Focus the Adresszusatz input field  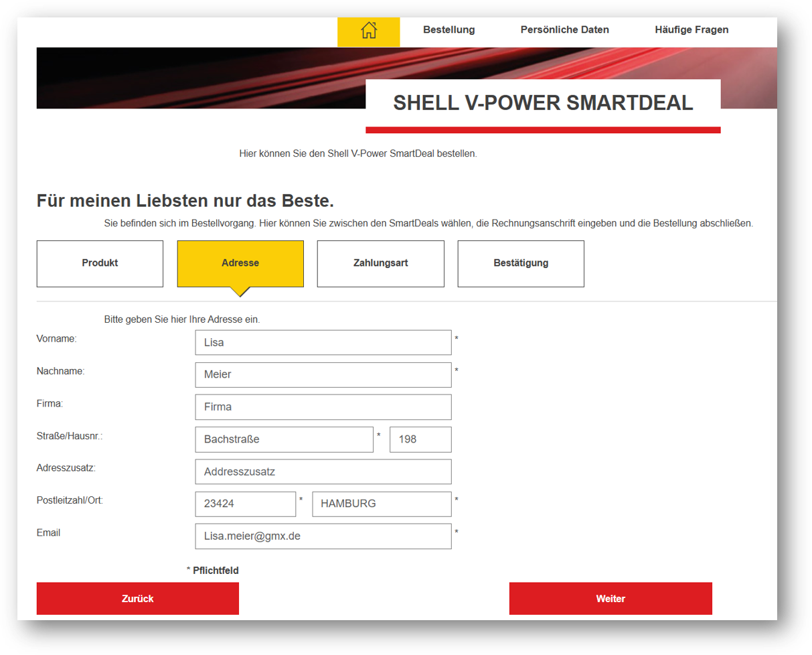(x=323, y=471)
